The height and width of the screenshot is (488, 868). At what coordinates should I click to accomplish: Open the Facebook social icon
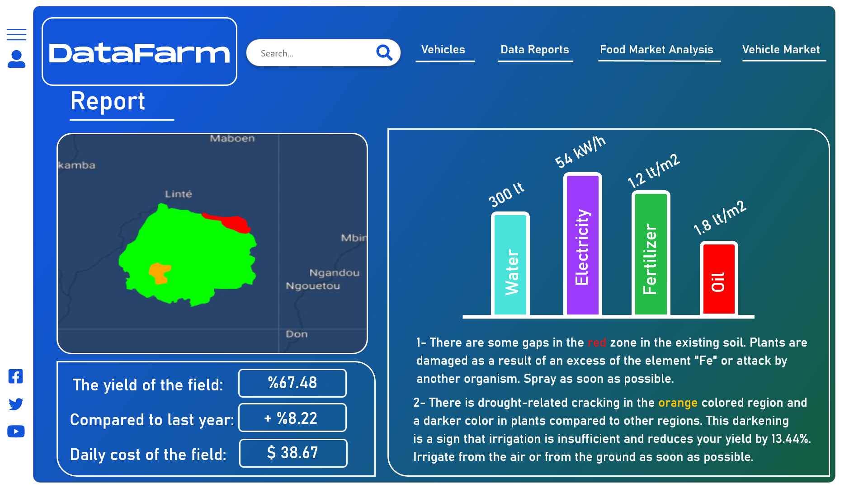pos(16,376)
